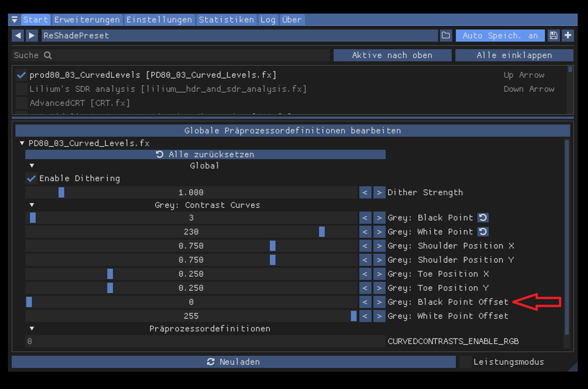Screen dimensions: 588x389
Task: Add a new preset with plus icon
Action: (x=568, y=36)
